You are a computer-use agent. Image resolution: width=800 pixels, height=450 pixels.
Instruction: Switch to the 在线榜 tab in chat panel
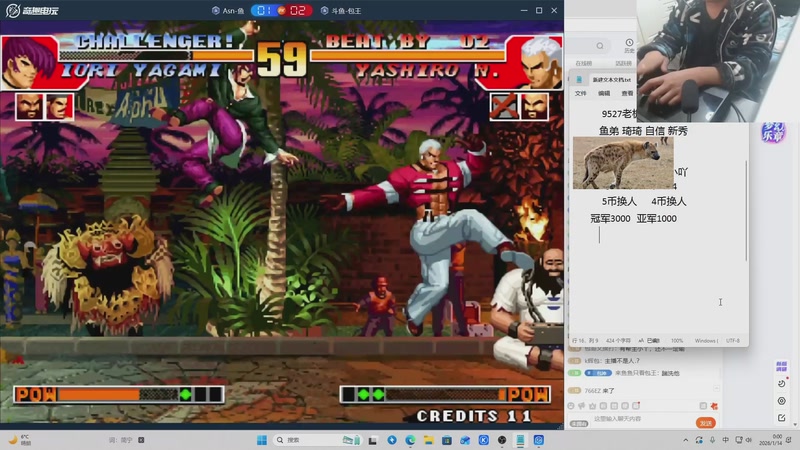584,63
